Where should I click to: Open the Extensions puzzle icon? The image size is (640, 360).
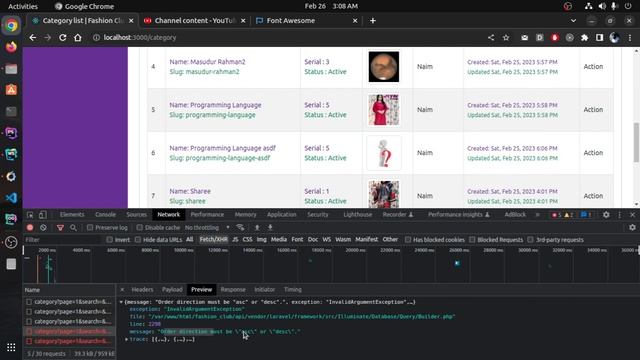pos(584,38)
